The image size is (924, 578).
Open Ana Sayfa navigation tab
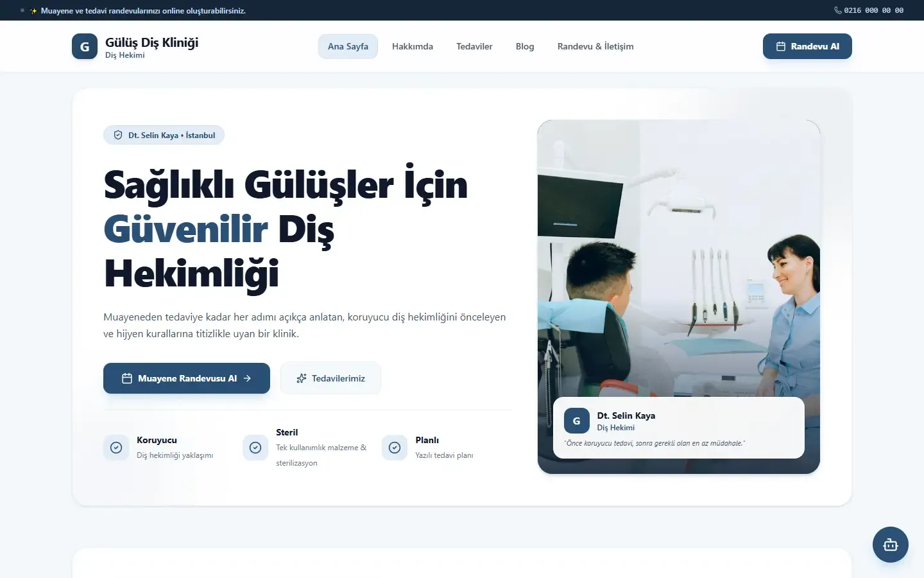point(348,46)
